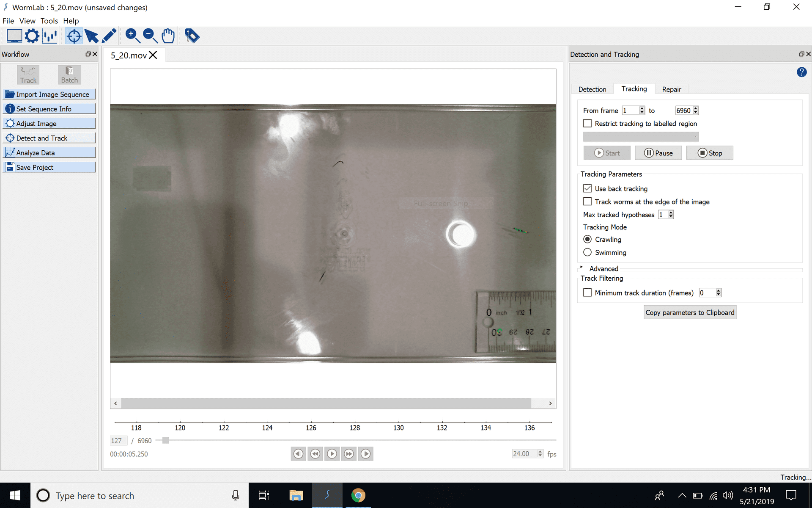812x508 pixels.
Task: Enable Track worms at the edge checkbox
Action: click(587, 202)
